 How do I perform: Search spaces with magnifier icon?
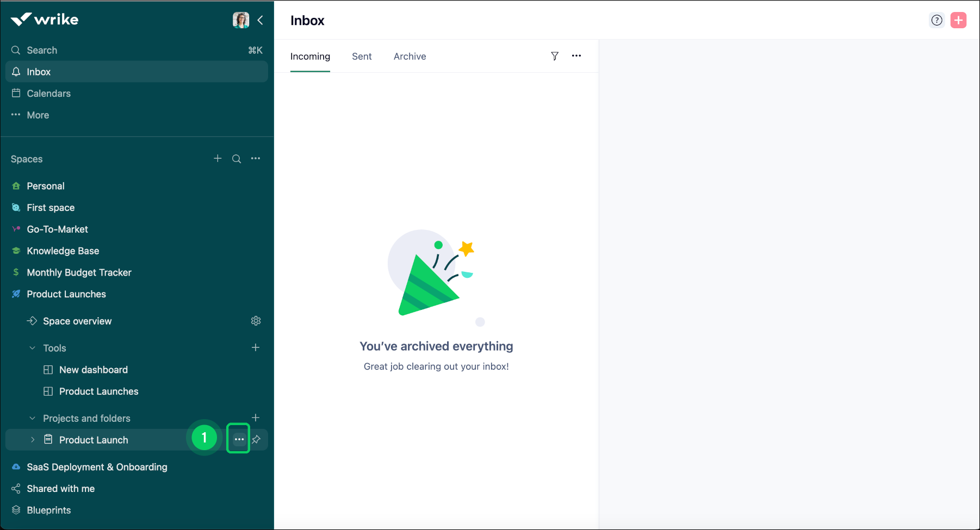pos(237,159)
